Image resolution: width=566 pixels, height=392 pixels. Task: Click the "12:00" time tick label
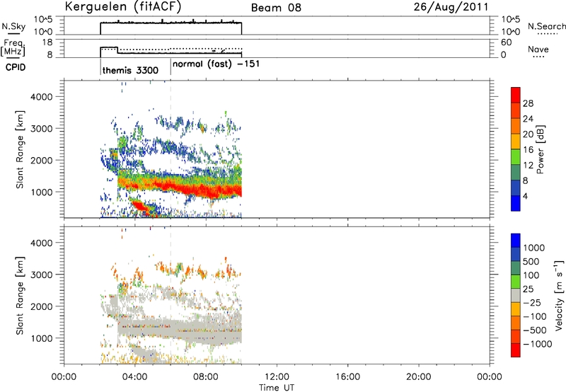click(x=277, y=377)
